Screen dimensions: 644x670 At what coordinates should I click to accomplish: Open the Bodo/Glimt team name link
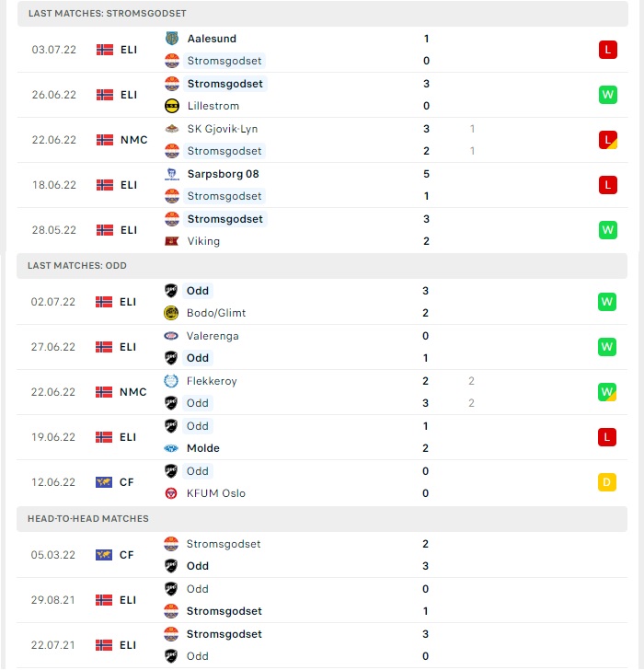tap(216, 313)
